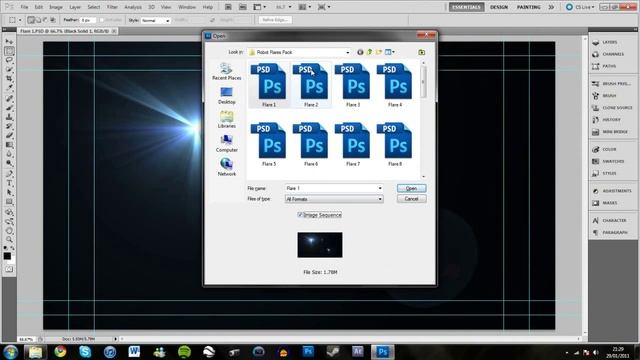Open the File menu
The height and width of the screenshot is (360, 640).
point(24,7)
